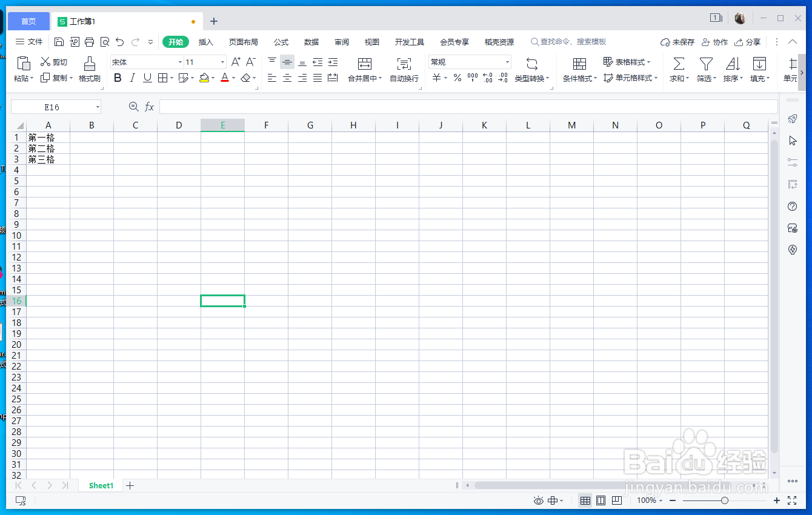Screen dimensions: 812x515
Task: Open the font name dropdown (宋体)
Action: tap(180, 62)
